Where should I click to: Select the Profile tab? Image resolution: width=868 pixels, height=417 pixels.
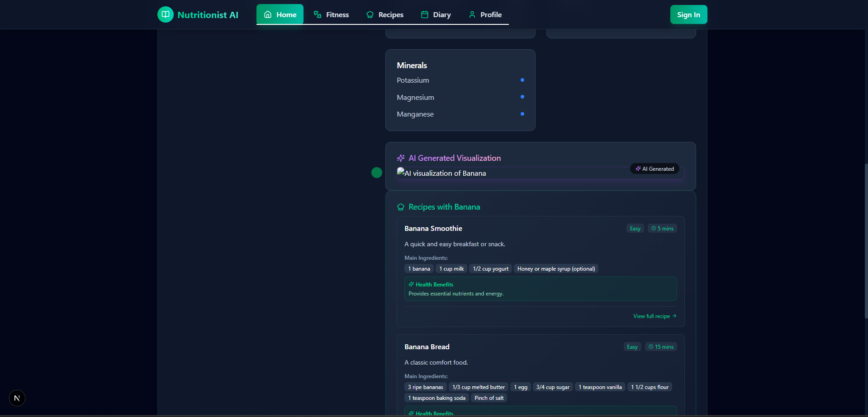[x=485, y=14]
